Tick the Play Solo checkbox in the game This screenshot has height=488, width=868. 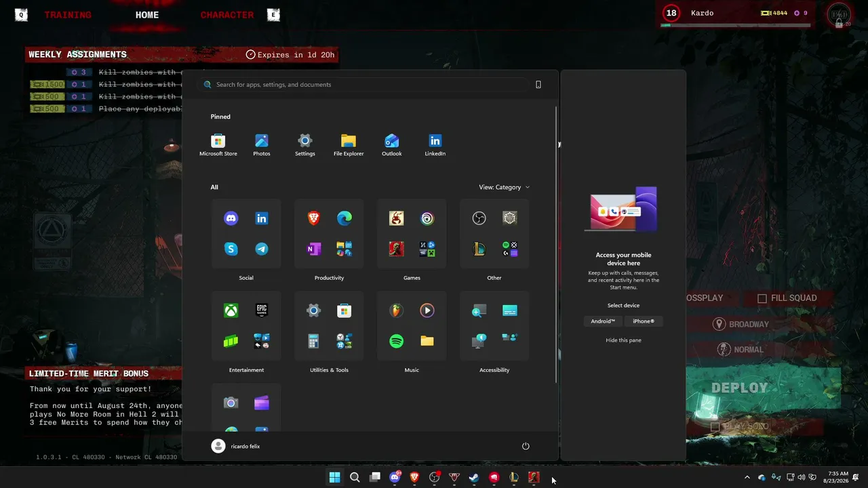pyautogui.click(x=715, y=426)
